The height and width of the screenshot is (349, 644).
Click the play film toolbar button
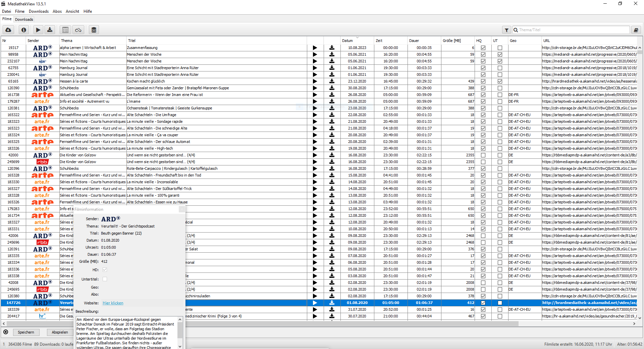click(x=38, y=30)
